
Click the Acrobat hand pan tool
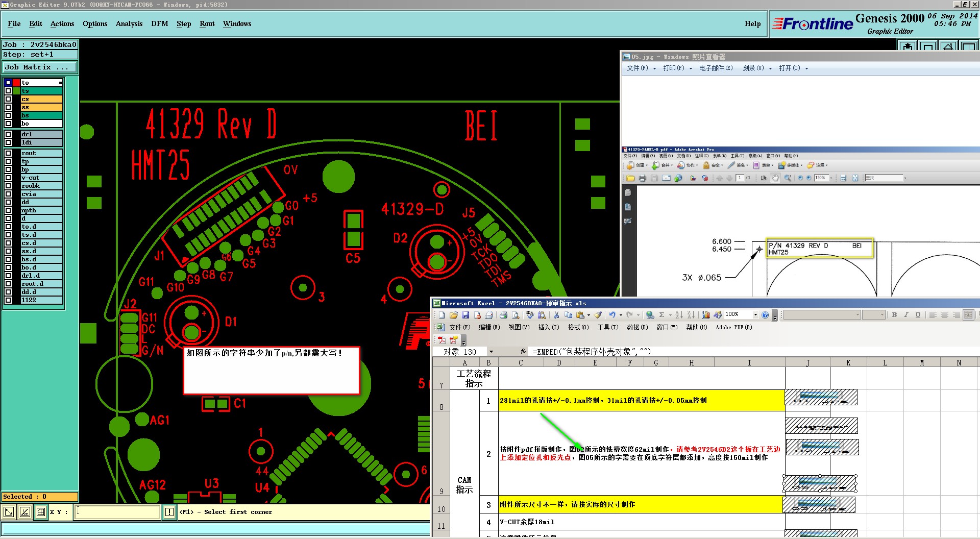775,178
